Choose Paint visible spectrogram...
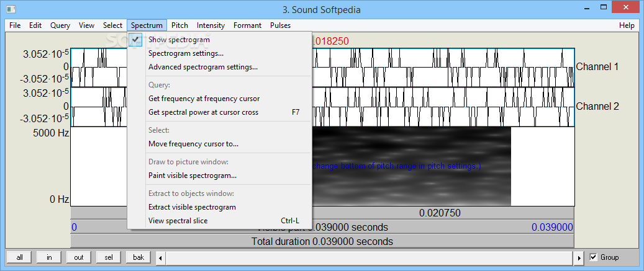This screenshot has width=644, height=271. (219, 175)
